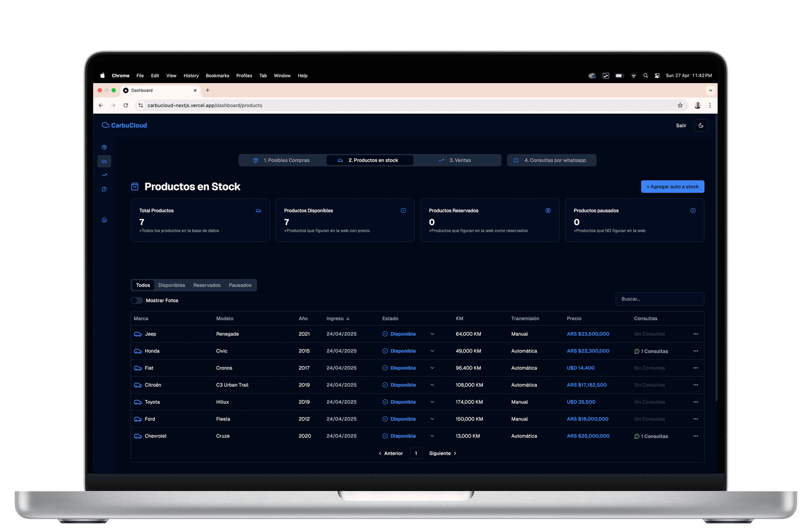Open the three-dots menu for the Chevrolet row
The width and height of the screenshot is (812, 528).
[696, 436]
